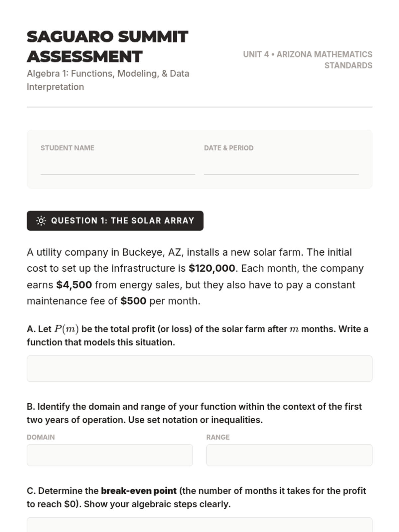Click the Algebra 1 subtitle text

108,80
